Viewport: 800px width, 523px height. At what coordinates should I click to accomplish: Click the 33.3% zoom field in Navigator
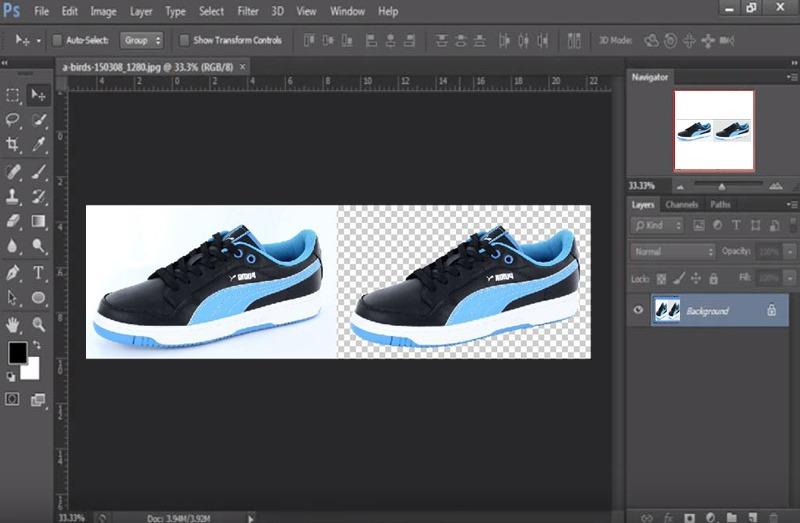coord(641,186)
